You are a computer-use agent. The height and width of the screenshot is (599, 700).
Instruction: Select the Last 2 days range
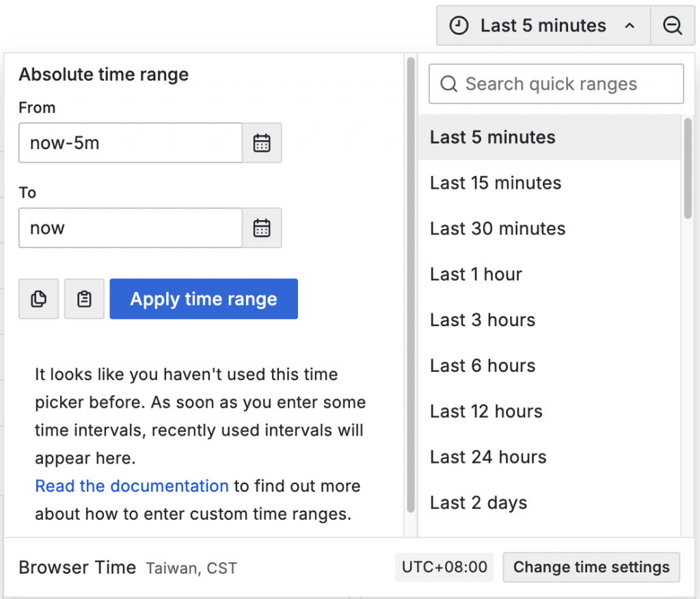coord(479,503)
